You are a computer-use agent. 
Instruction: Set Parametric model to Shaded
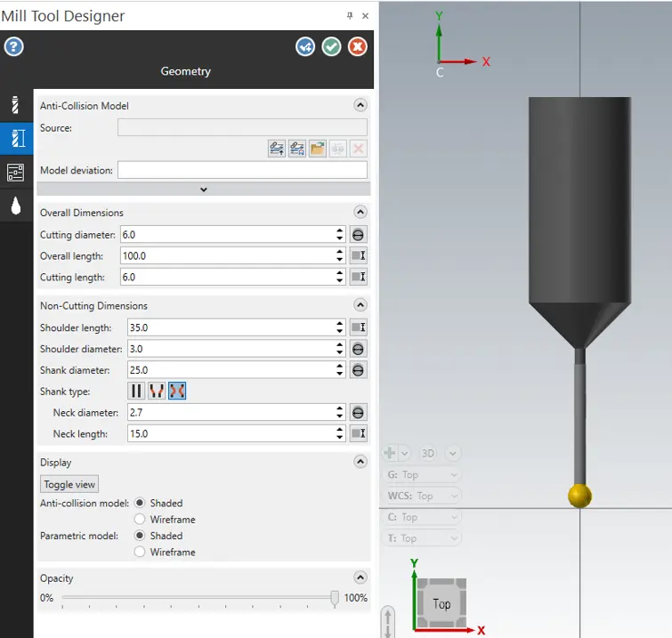[x=140, y=536]
